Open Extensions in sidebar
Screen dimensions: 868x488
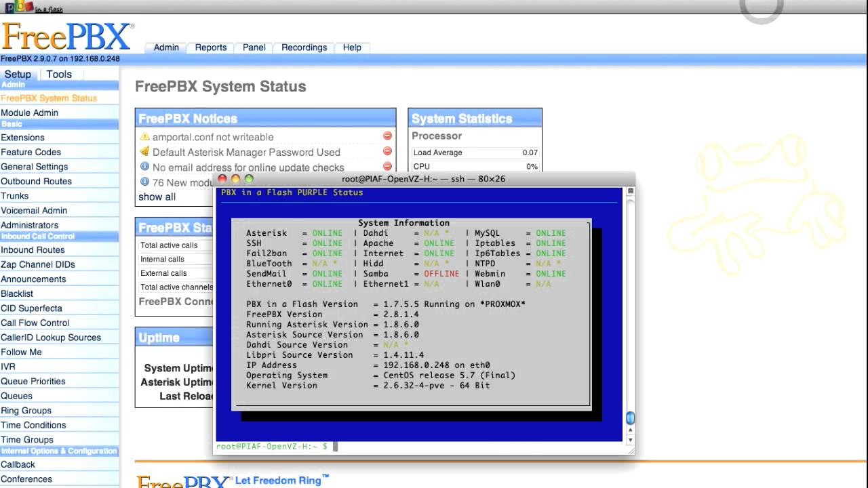(x=23, y=138)
